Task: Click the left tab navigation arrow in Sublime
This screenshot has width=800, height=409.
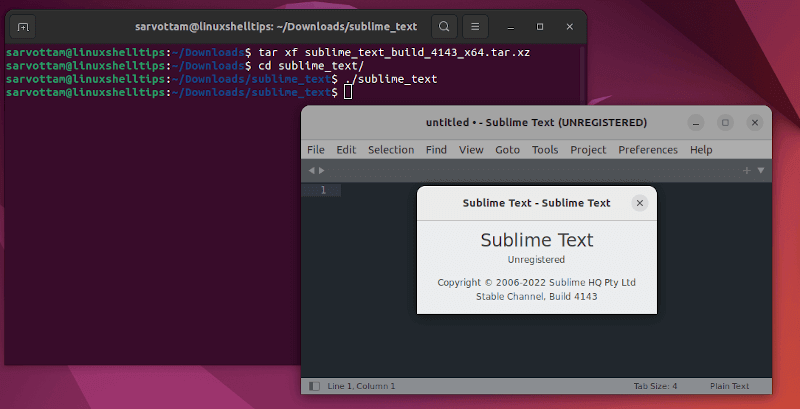Action: click(x=312, y=171)
